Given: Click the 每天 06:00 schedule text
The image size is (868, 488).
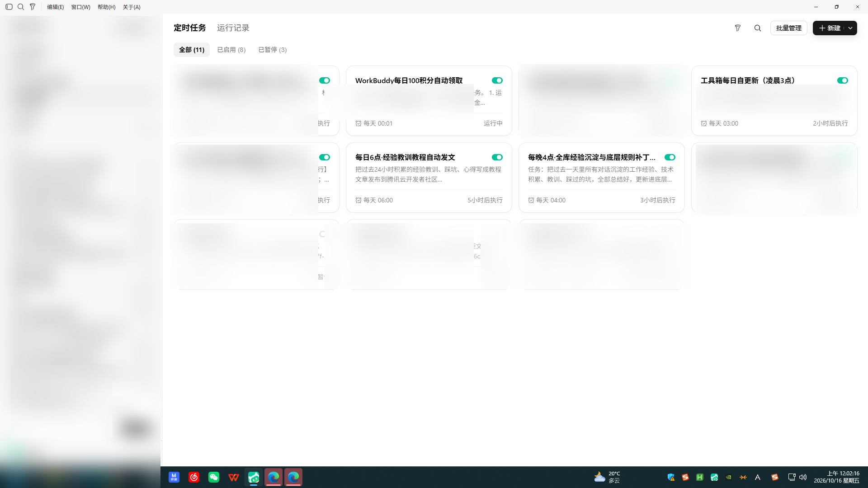Looking at the screenshot, I should pos(378,200).
